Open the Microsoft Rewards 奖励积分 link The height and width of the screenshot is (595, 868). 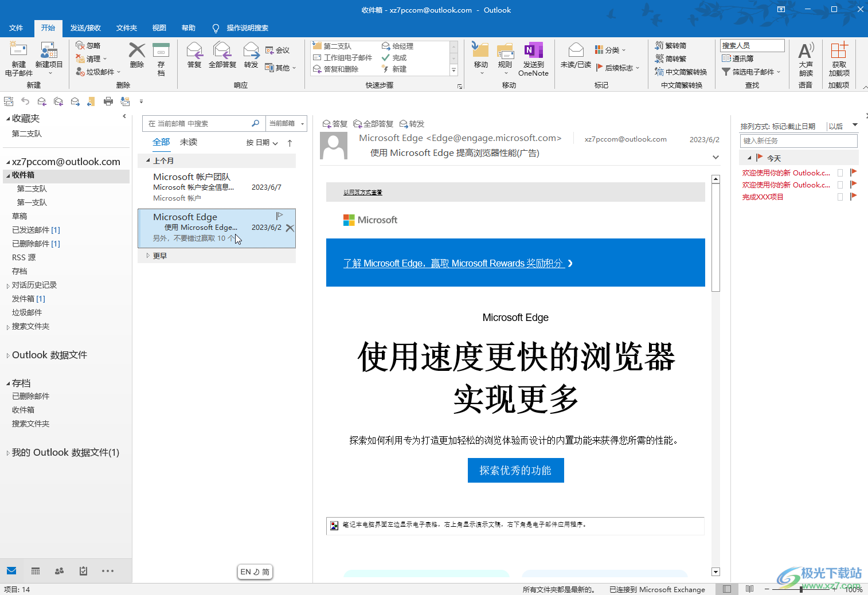click(x=458, y=263)
